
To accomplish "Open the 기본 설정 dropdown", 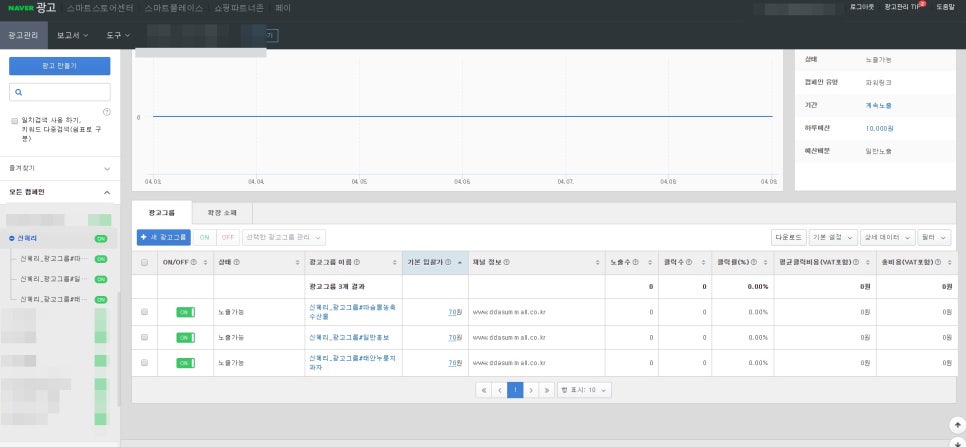I will (834, 237).
